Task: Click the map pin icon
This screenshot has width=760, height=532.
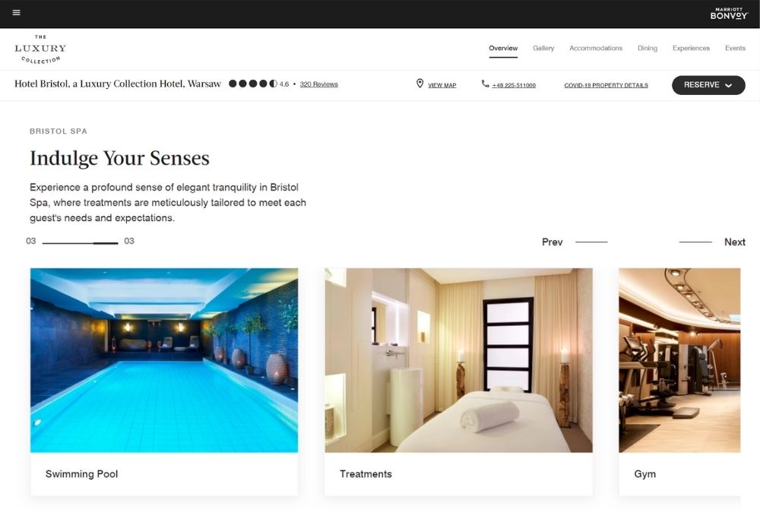Action: pyautogui.click(x=420, y=84)
